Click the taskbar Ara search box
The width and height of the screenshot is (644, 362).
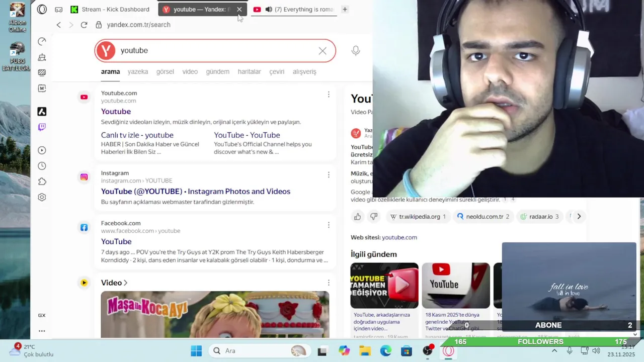[259, 350]
